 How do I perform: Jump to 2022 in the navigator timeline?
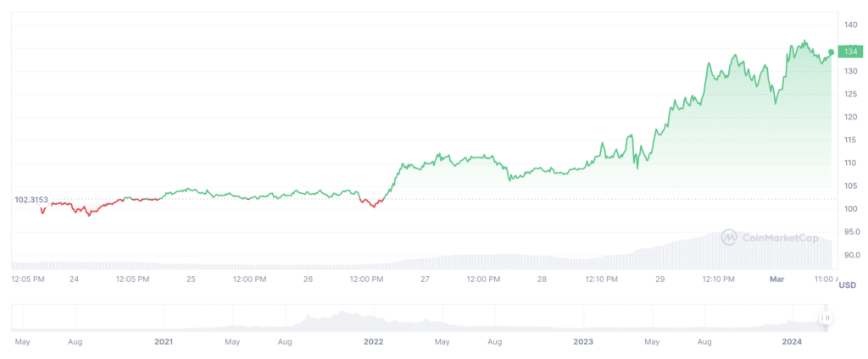tap(373, 342)
